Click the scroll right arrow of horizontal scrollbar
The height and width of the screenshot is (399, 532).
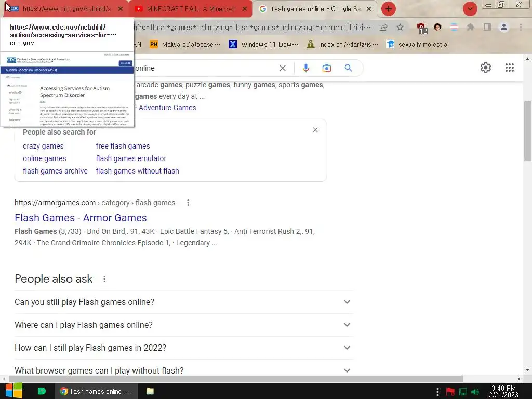pos(519,379)
